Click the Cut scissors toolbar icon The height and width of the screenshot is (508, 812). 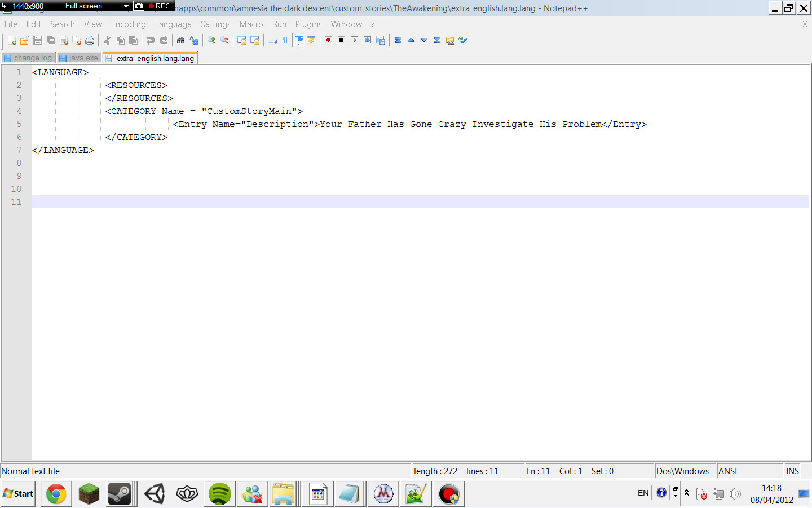point(107,40)
